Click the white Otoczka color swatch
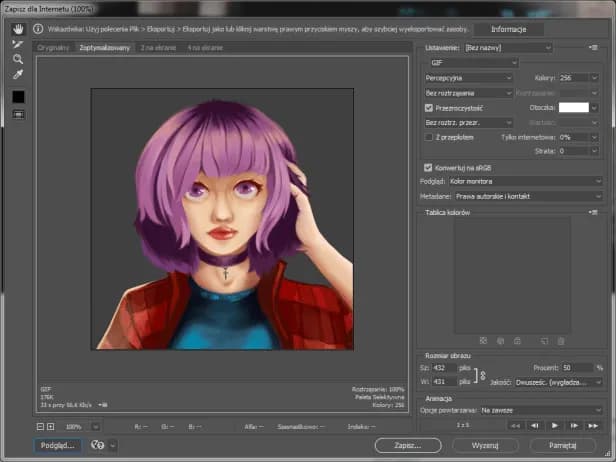 tap(573, 107)
